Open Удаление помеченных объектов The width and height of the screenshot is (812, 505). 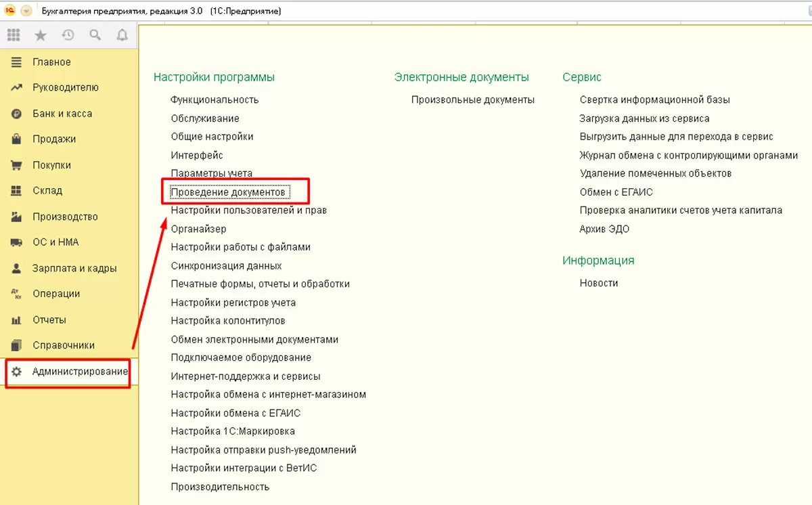pyautogui.click(x=655, y=173)
